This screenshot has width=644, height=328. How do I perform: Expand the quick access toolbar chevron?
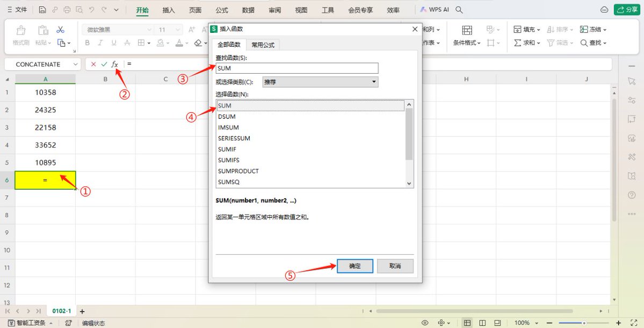(x=116, y=10)
